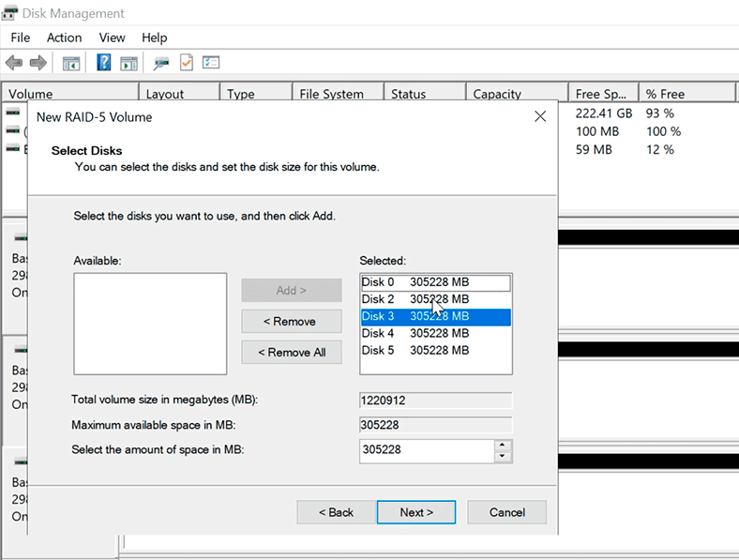
Task: Go to previous step with Back
Action: pyautogui.click(x=337, y=512)
